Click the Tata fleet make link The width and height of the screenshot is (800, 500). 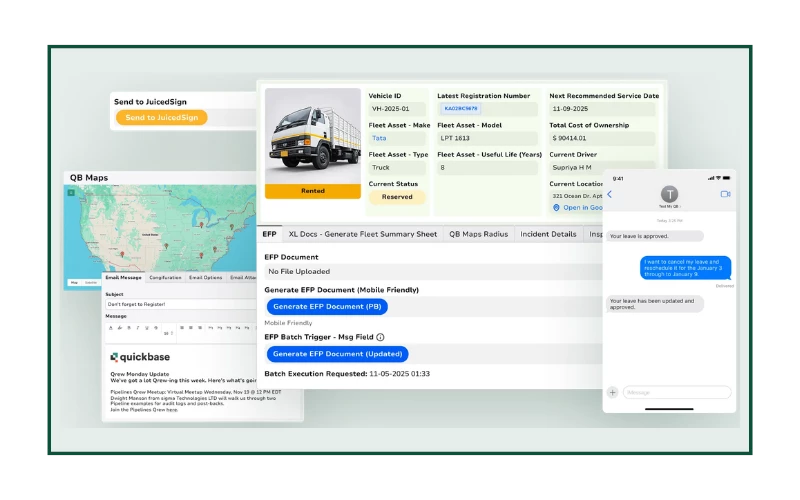[x=379, y=138]
